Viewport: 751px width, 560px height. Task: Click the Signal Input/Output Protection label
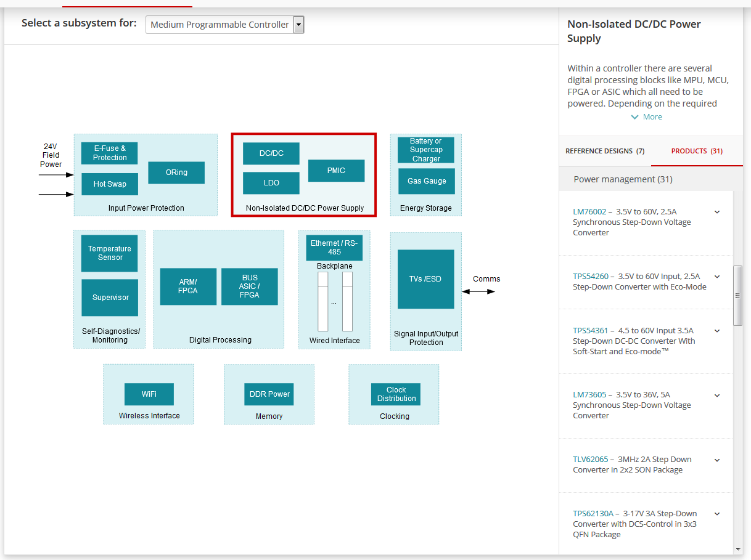point(426,338)
